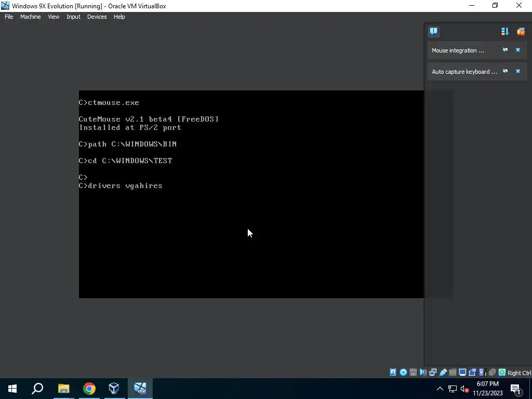Open the Devices menu
Screen dimensions: 532x399
tap(97, 17)
